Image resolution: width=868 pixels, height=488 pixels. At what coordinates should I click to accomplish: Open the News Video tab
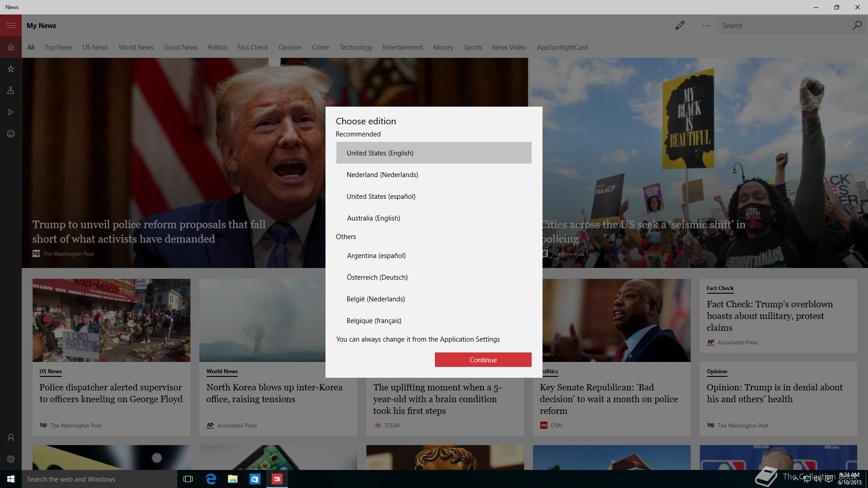pyautogui.click(x=509, y=47)
